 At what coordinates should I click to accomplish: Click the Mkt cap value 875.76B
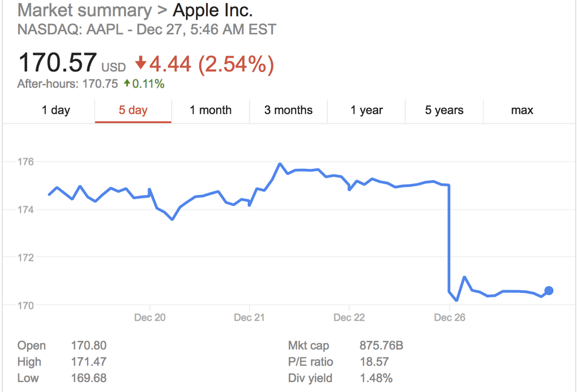click(381, 346)
